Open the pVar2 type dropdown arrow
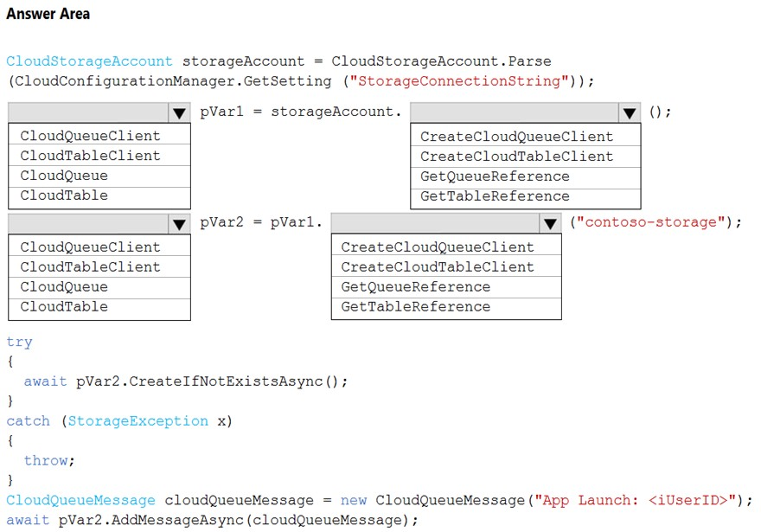The width and height of the screenshot is (761, 532). (179, 224)
